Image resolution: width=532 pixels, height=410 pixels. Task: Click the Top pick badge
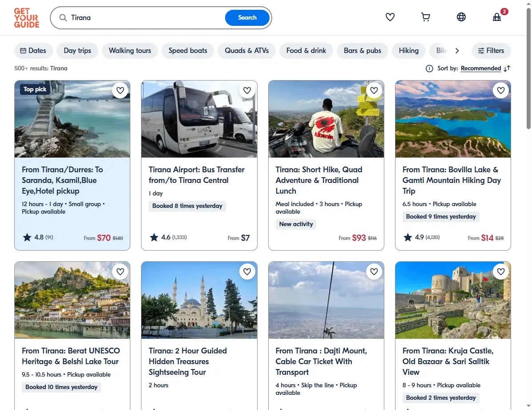(x=35, y=89)
